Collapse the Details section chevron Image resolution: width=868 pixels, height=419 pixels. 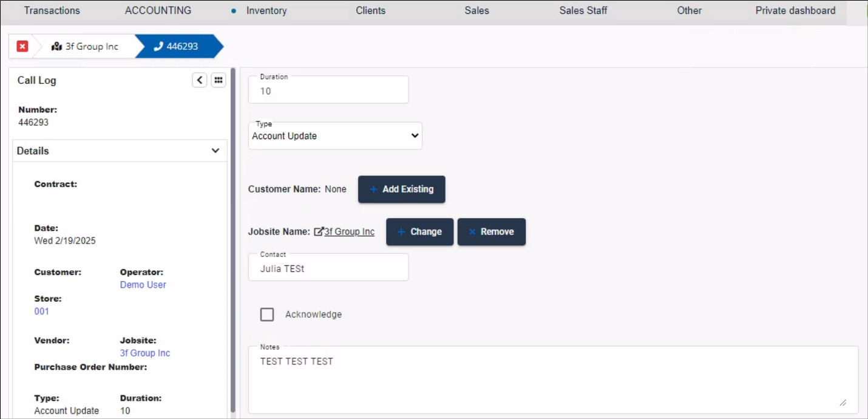[215, 151]
